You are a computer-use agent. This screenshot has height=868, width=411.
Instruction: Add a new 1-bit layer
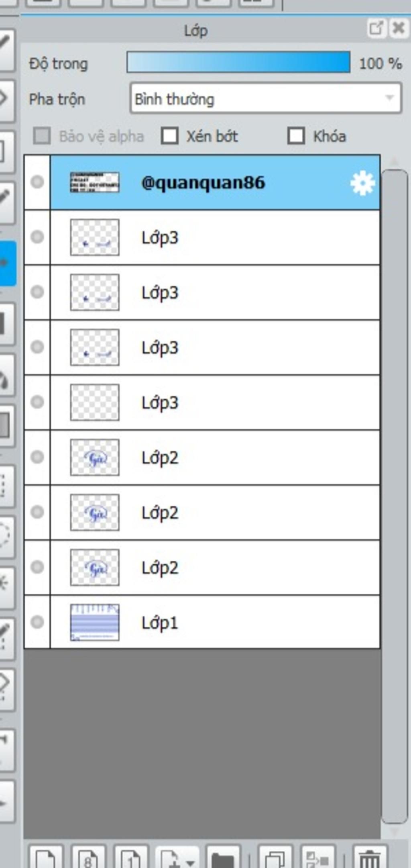tap(131, 857)
